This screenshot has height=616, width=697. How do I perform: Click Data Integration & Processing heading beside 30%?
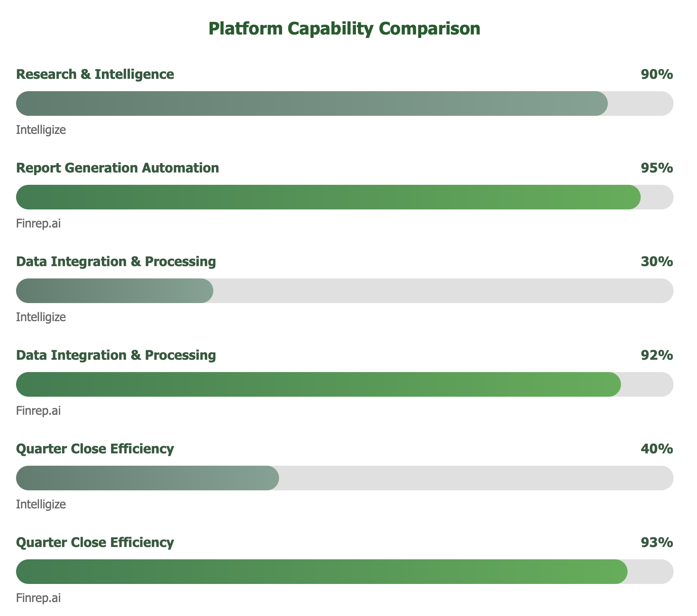(116, 262)
